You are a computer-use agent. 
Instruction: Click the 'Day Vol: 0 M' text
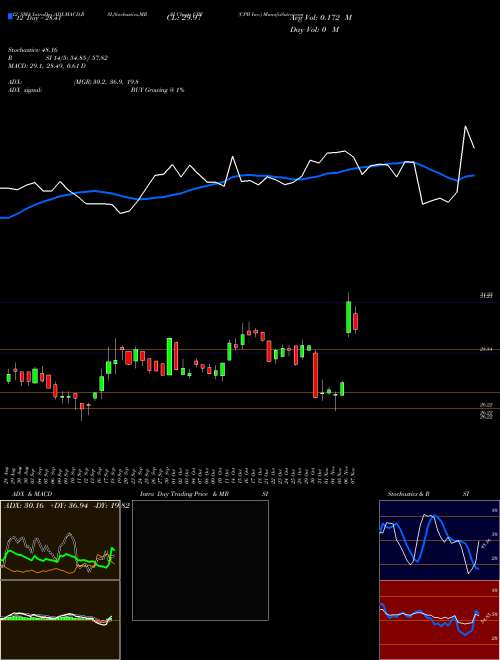(314, 29)
